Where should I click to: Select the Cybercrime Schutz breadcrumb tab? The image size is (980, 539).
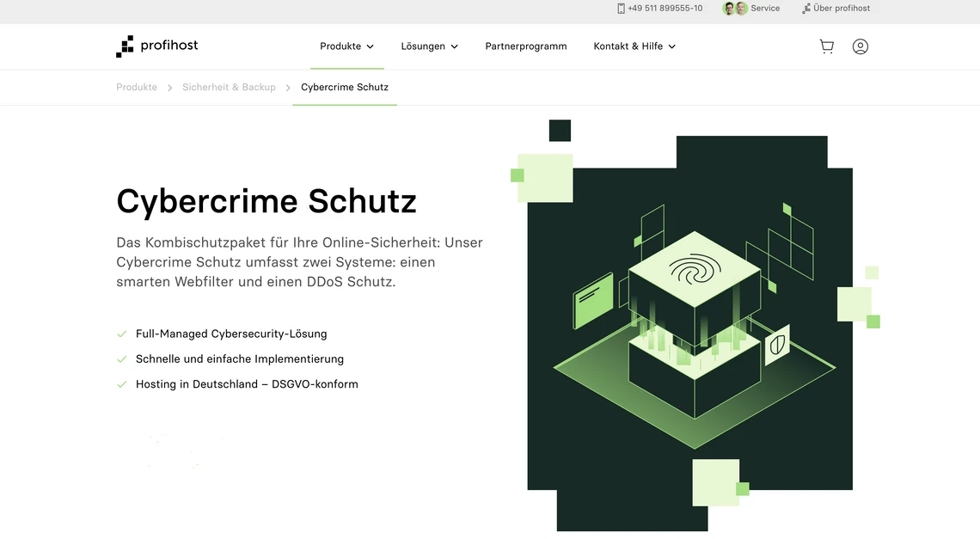tap(345, 87)
